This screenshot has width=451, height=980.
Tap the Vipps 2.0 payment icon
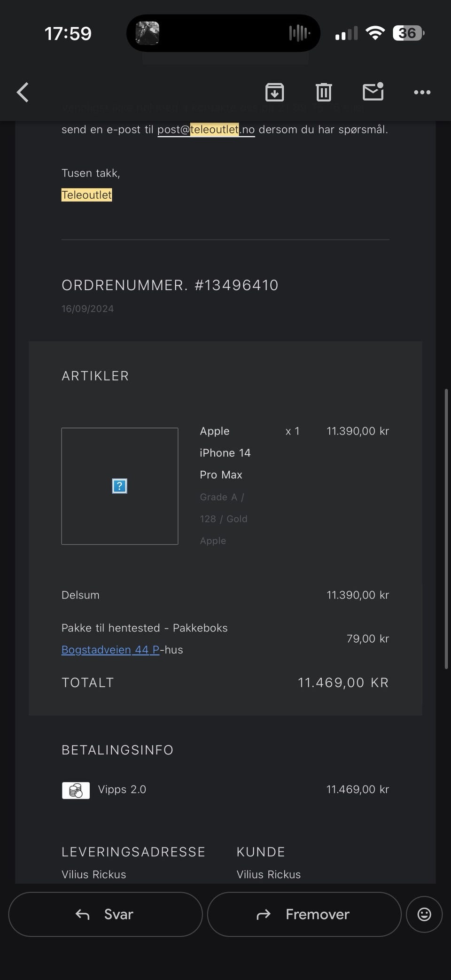click(76, 790)
